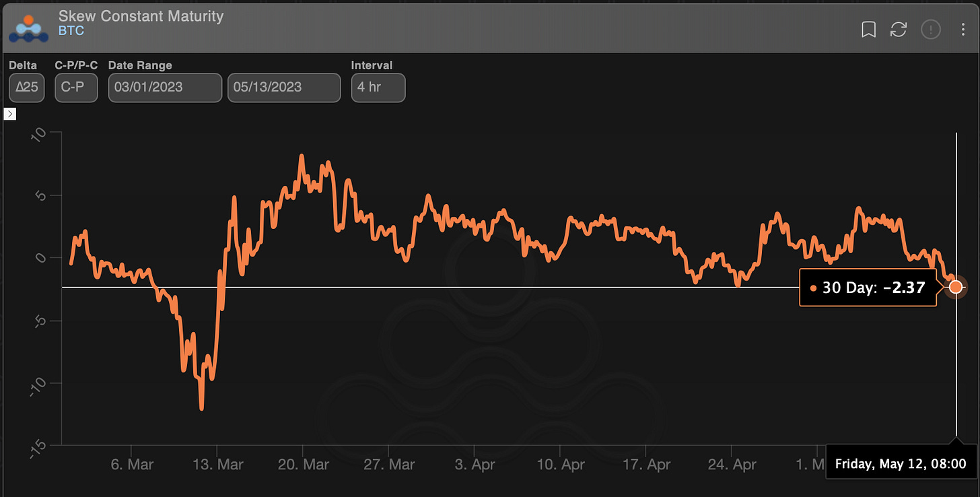Screen dimensions: 980x497
Task: Open the three-dot options menu
Action: [x=963, y=30]
